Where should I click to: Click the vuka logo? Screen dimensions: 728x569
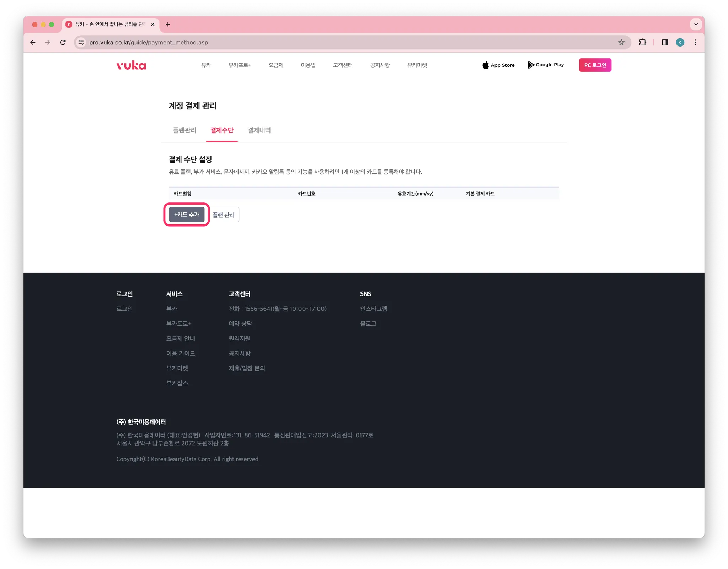[131, 65]
